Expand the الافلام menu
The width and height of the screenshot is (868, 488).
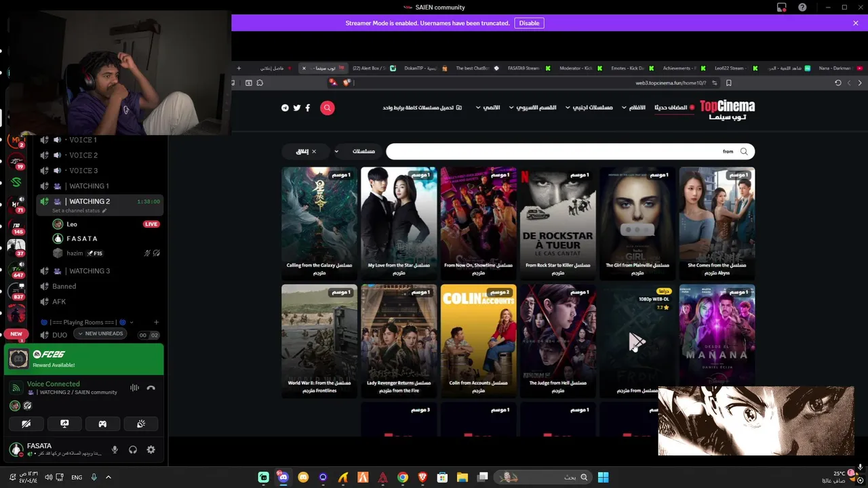(633, 108)
